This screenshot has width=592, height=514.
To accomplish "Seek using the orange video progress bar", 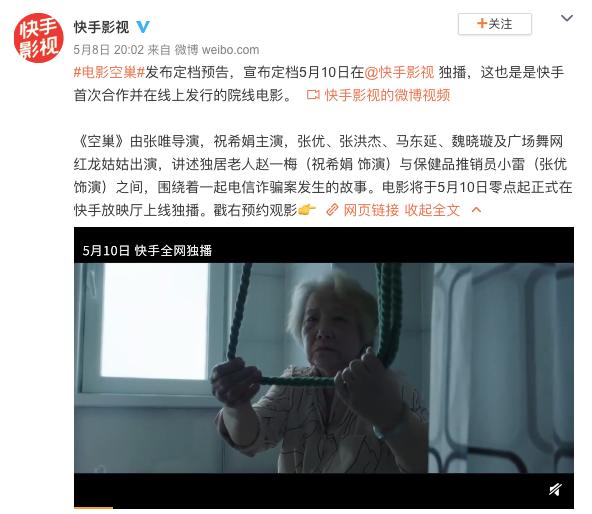I will click(x=93, y=507).
